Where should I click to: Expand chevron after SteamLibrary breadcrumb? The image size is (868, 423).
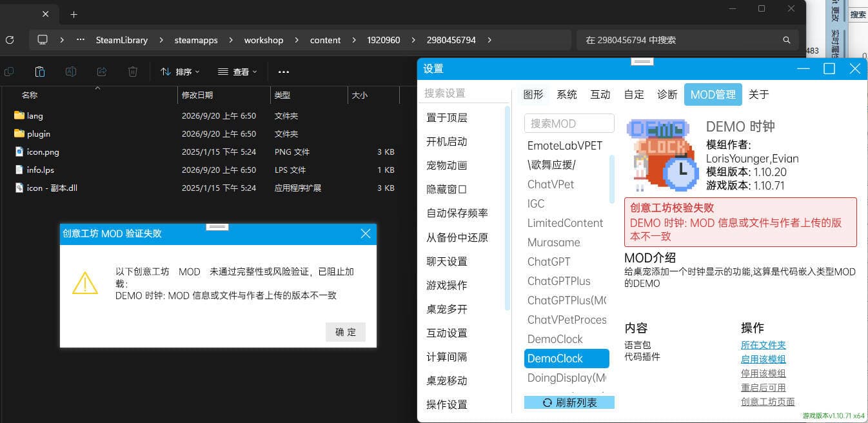click(x=161, y=40)
